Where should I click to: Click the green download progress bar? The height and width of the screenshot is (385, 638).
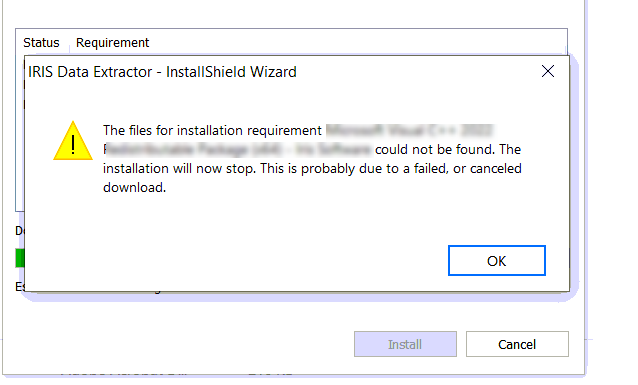(20, 258)
